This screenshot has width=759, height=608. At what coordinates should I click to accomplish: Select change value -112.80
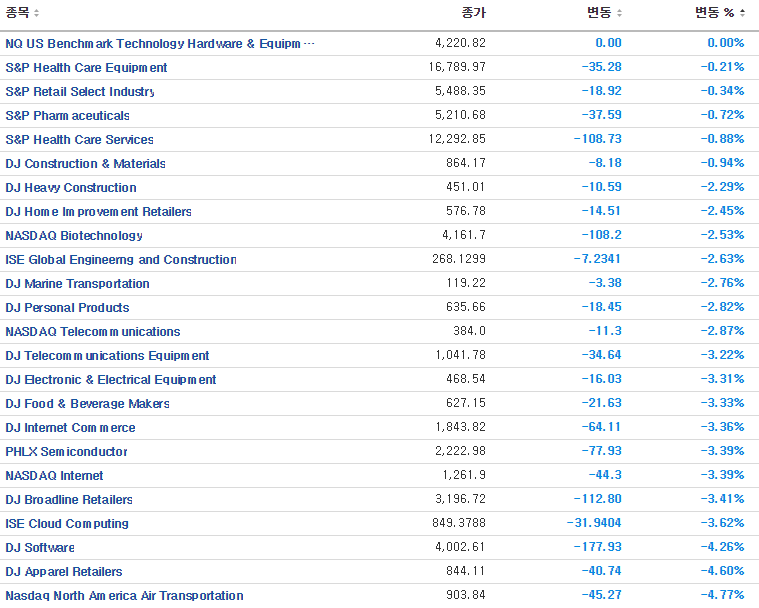(x=597, y=499)
